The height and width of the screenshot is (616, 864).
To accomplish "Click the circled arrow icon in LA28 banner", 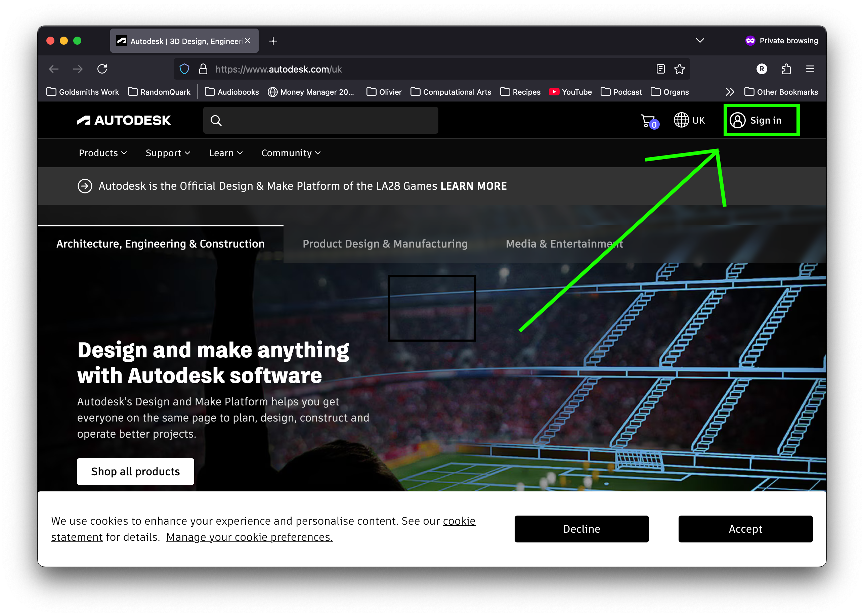I will (85, 186).
